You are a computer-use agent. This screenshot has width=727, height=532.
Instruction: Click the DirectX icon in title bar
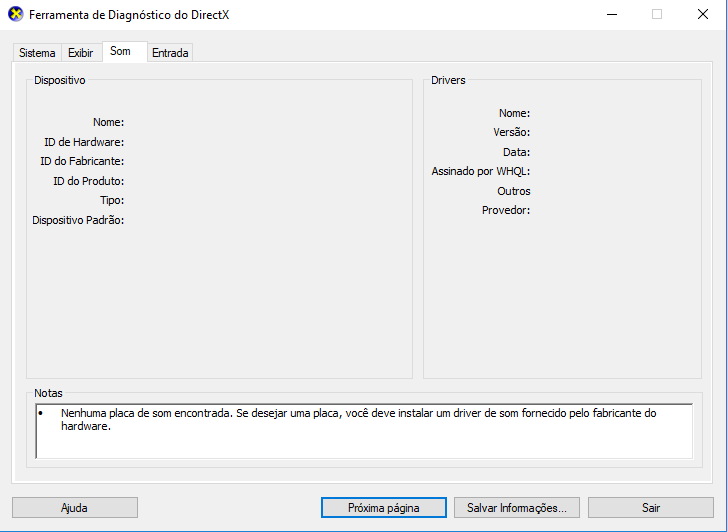16,14
